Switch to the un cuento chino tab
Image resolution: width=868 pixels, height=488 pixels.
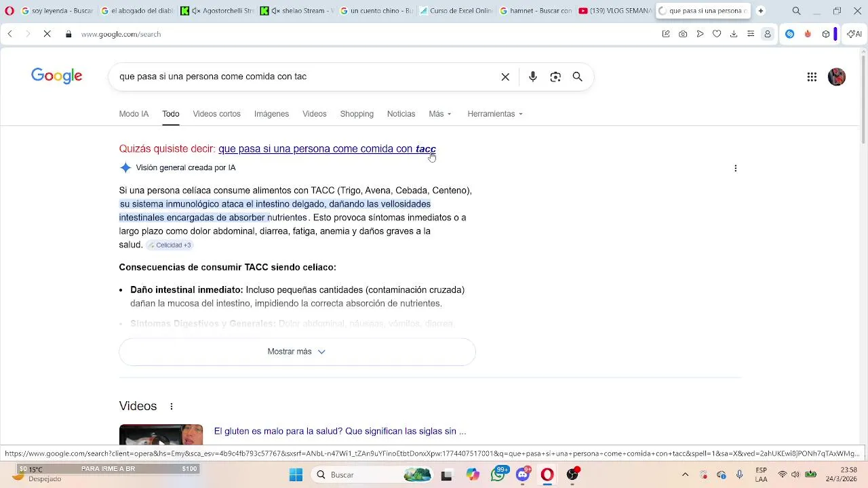coord(377,11)
